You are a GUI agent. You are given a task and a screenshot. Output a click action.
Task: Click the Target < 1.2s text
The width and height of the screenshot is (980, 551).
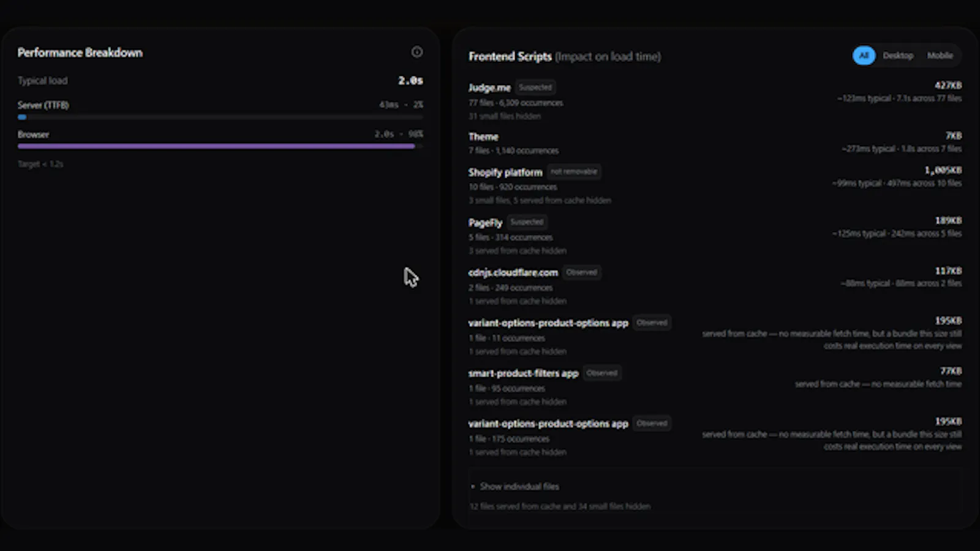tap(40, 164)
